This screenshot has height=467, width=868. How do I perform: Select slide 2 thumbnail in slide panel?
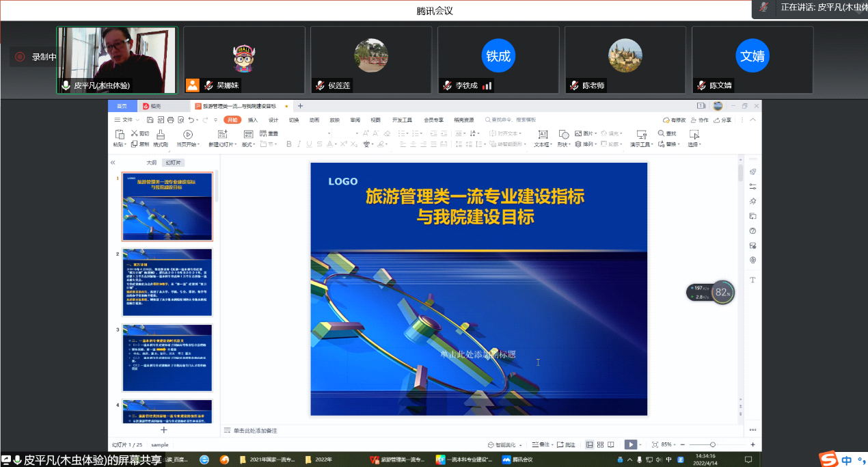(167, 282)
